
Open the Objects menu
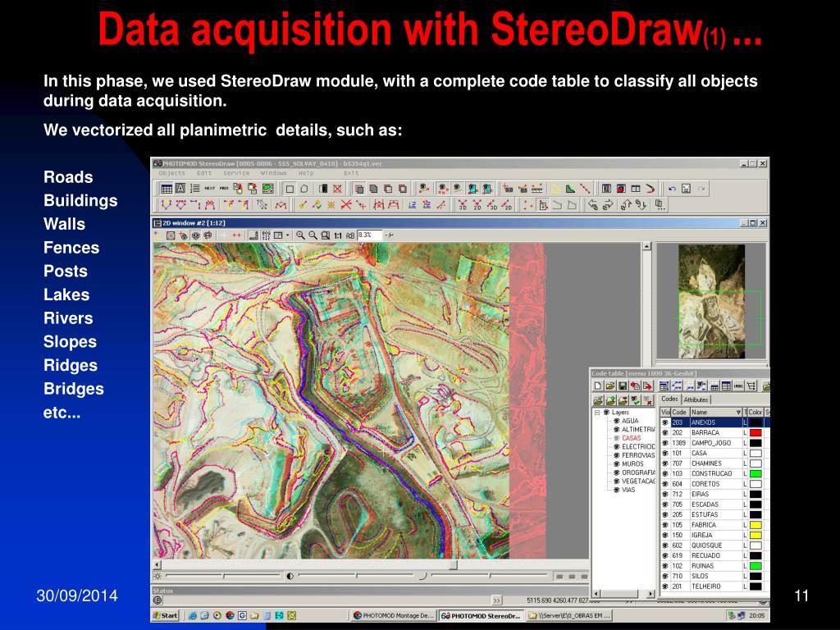(x=172, y=173)
